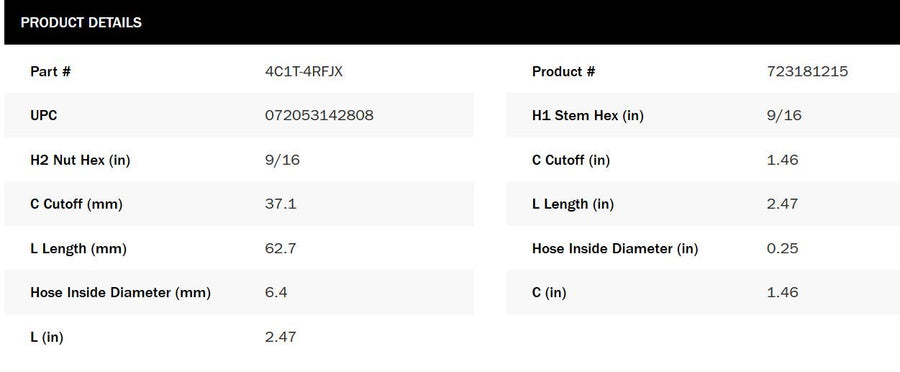Click the Product # label

(564, 72)
